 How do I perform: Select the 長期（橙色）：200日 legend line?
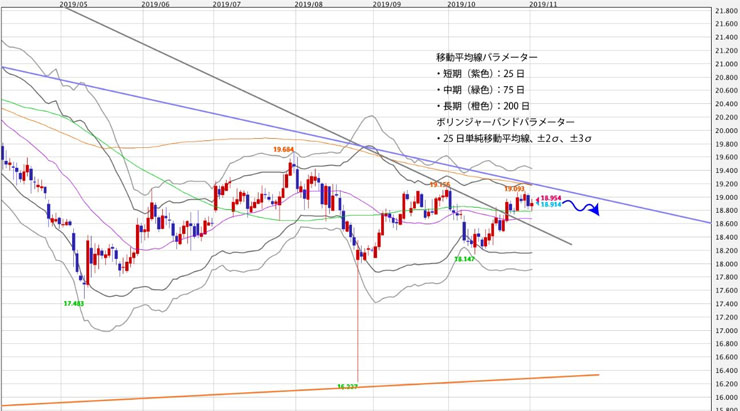pyautogui.click(x=482, y=106)
